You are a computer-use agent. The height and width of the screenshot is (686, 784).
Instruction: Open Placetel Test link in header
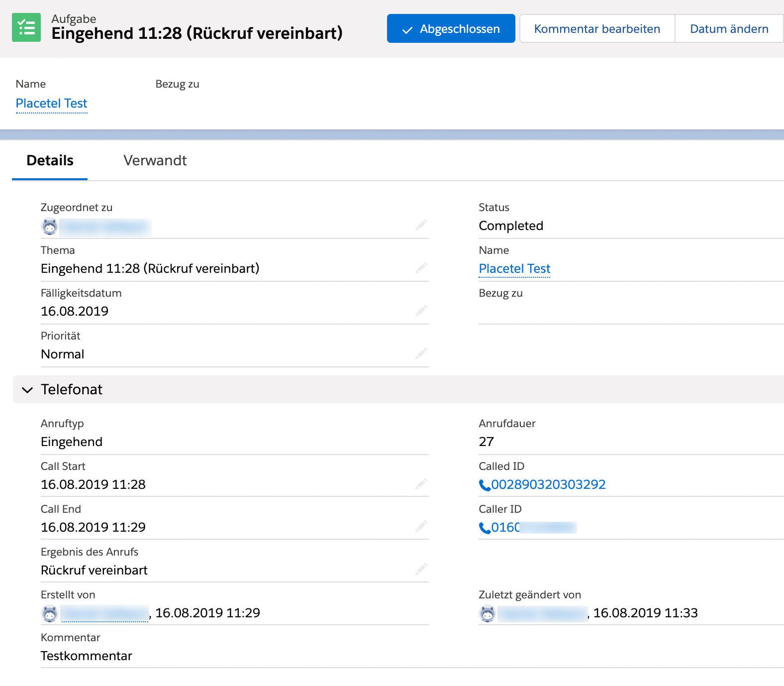pos(52,103)
